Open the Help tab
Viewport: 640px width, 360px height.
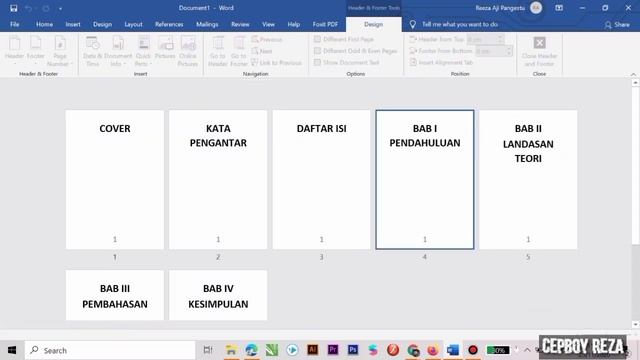point(293,24)
